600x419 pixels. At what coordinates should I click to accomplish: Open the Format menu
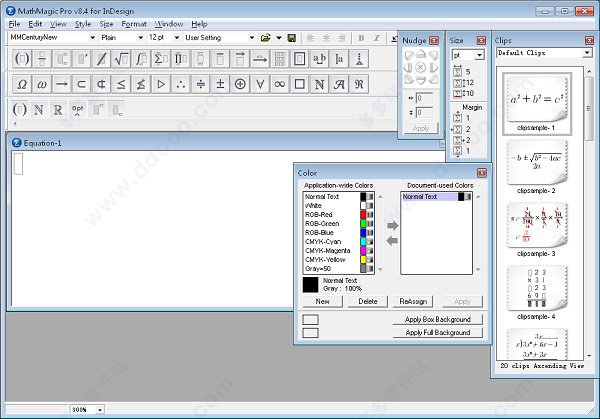pyautogui.click(x=134, y=24)
